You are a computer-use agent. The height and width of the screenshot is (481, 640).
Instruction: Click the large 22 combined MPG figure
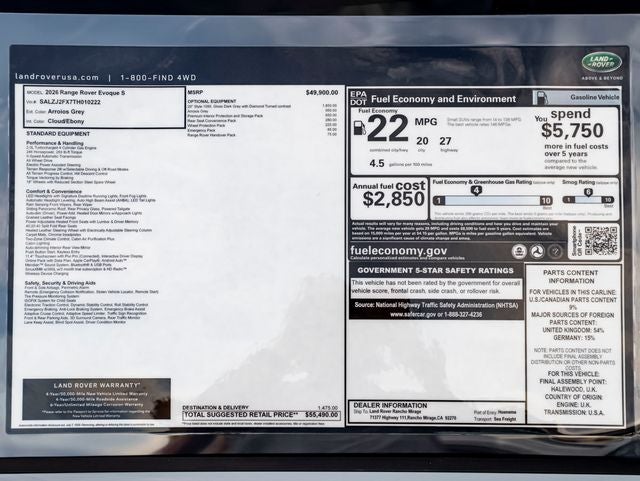tap(388, 128)
